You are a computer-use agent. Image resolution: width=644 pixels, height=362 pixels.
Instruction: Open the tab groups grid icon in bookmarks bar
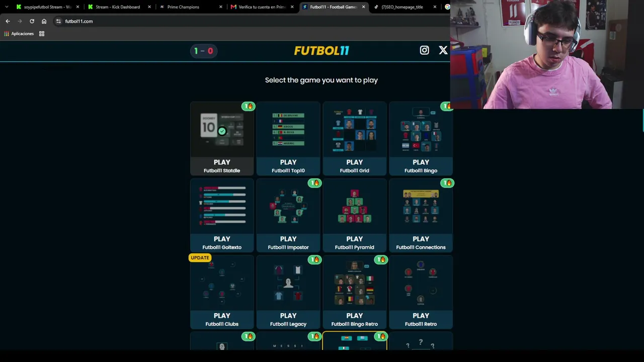[42, 34]
